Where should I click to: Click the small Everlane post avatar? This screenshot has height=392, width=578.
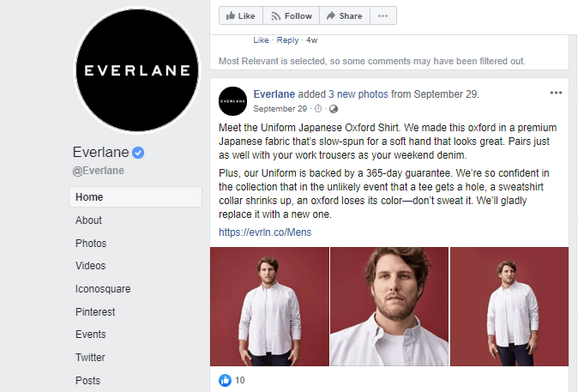coord(233,100)
